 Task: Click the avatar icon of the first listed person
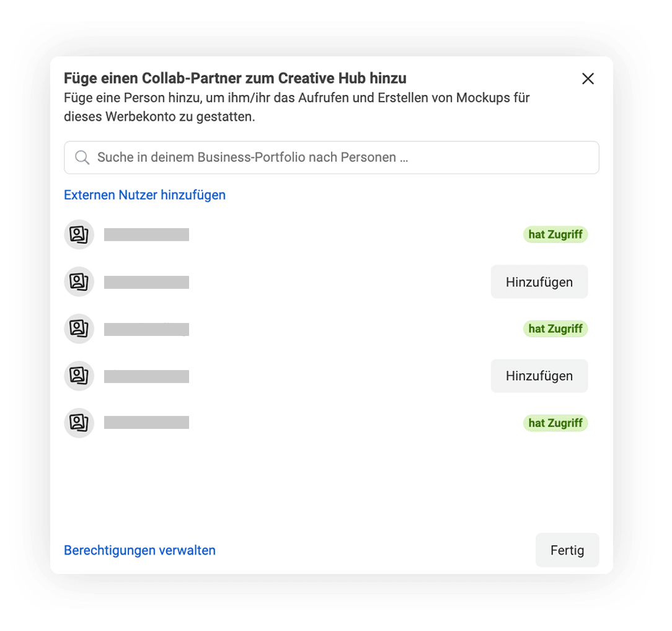[x=79, y=234]
